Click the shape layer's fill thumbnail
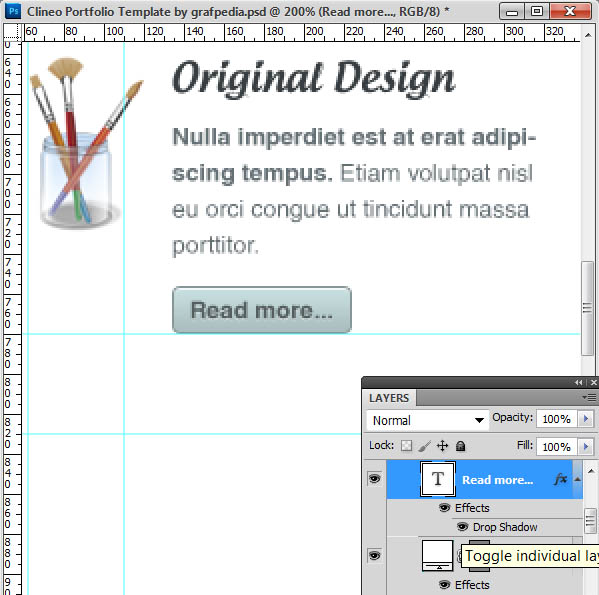This screenshot has height=595, width=599. (438, 555)
